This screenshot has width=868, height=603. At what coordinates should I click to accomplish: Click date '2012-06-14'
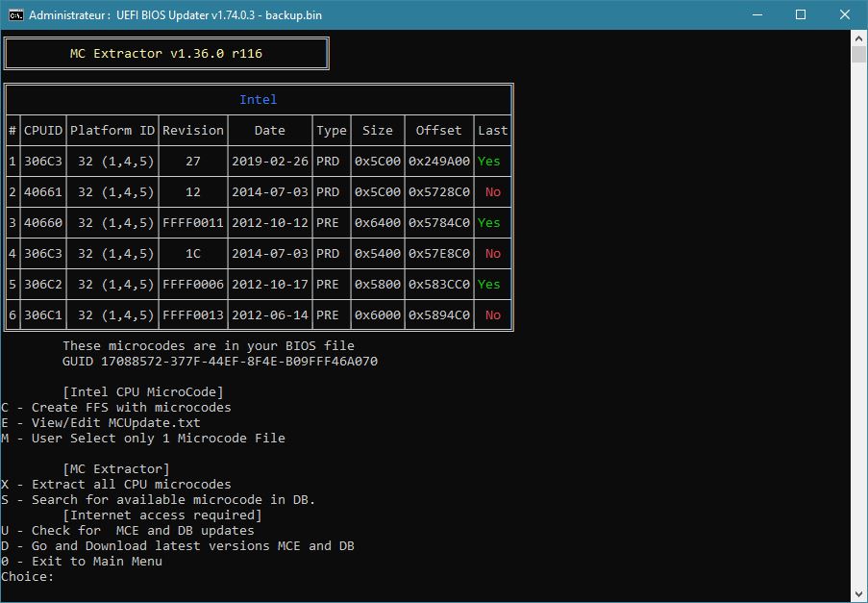(269, 315)
